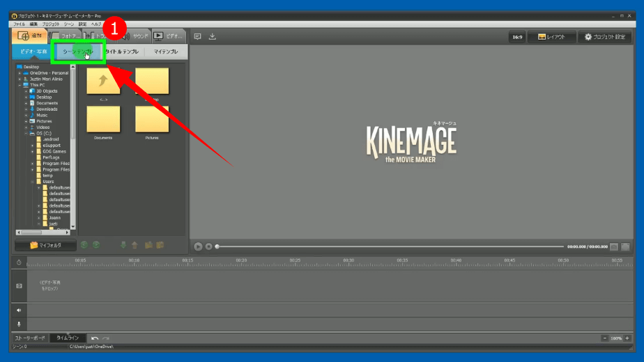The height and width of the screenshot is (362, 644).
Task: Open the マイフォルダ button
Action: click(45, 245)
